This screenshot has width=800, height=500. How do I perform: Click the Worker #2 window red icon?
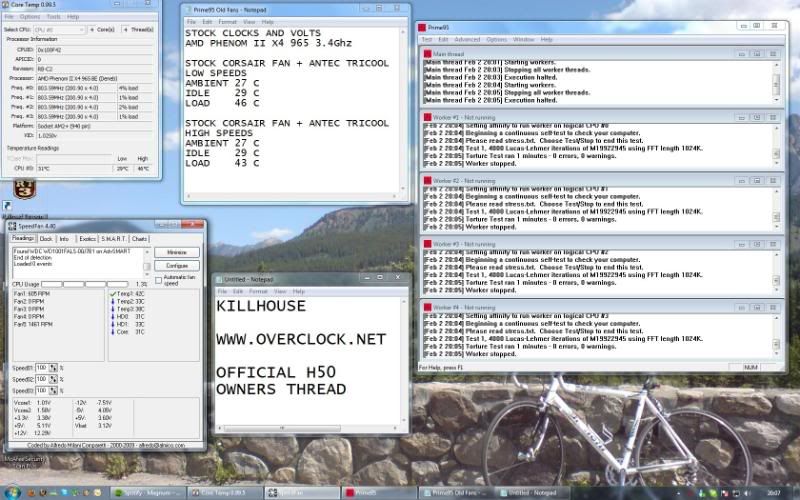(x=428, y=181)
